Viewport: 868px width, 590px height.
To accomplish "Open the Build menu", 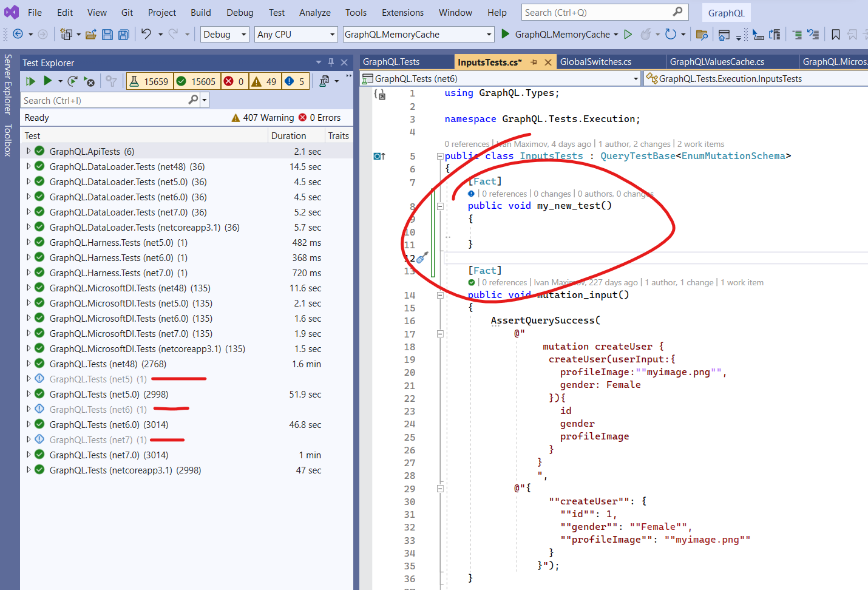I will (200, 12).
